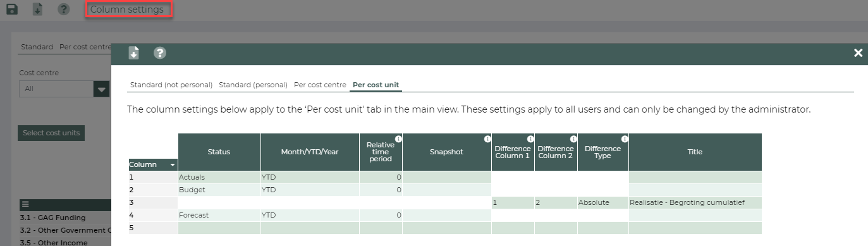Click the export icon in top toolbar

(x=38, y=9)
